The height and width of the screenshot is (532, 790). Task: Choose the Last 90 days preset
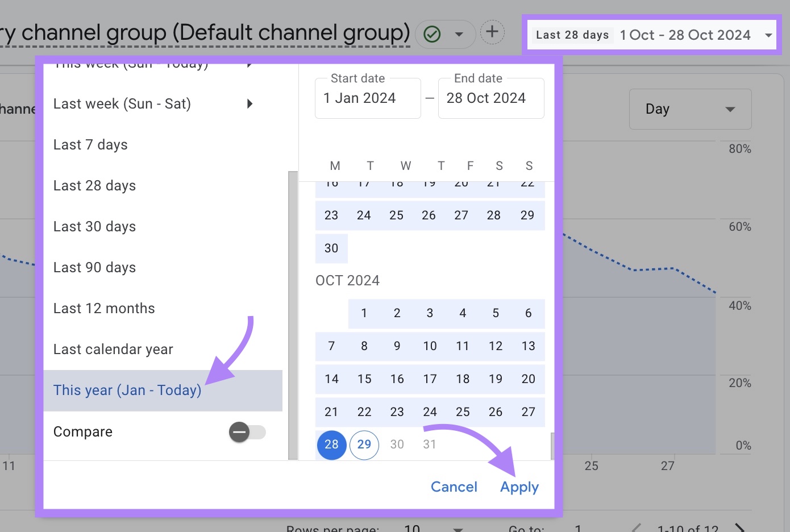(94, 267)
